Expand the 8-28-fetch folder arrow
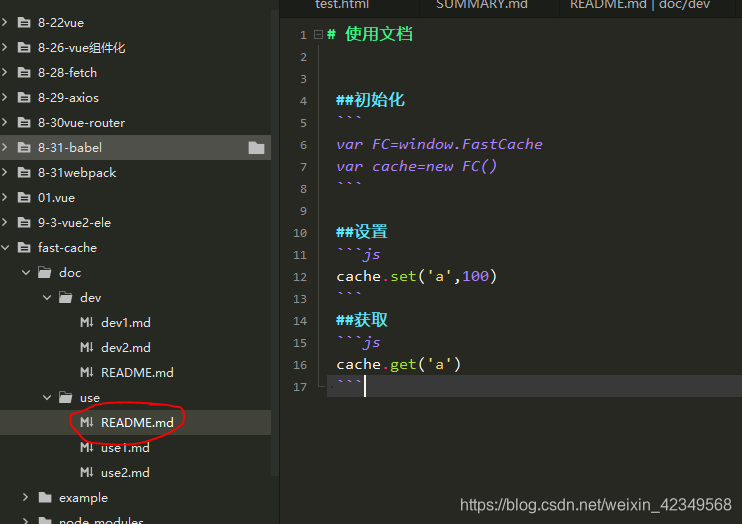742x524 pixels. (x=5, y=72)
